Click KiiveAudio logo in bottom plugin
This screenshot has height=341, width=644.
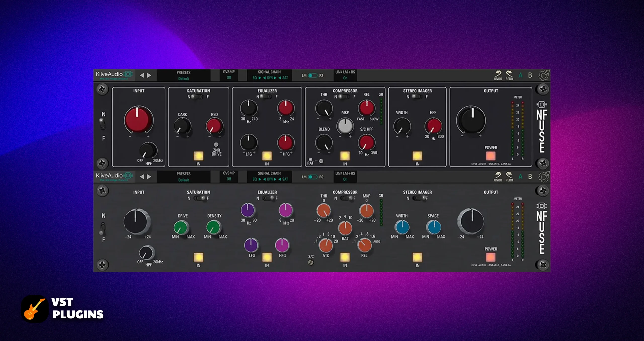pyautogui.click(x=114, y=176)
